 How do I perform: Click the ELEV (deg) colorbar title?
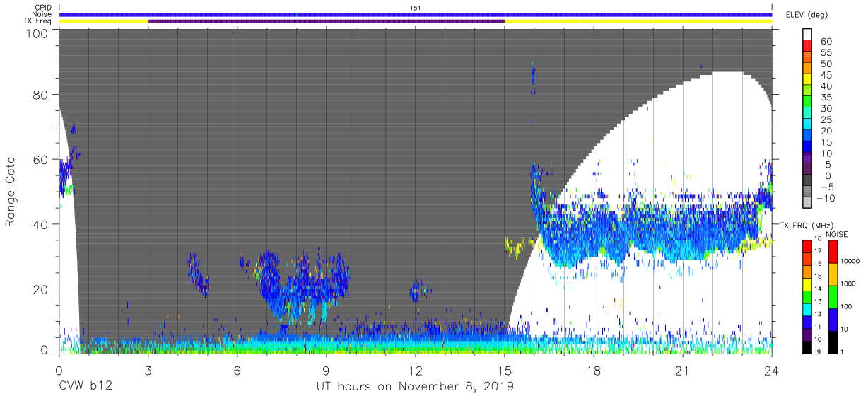point(806,15)
